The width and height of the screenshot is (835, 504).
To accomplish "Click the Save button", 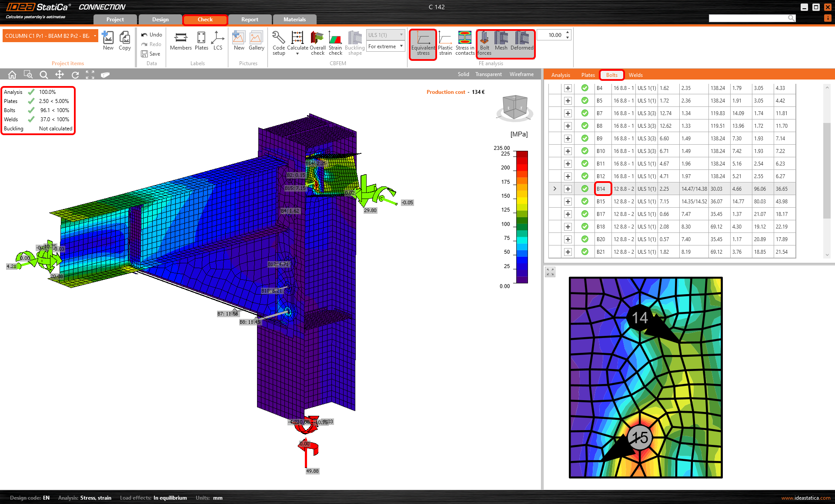I will (150, 53).
